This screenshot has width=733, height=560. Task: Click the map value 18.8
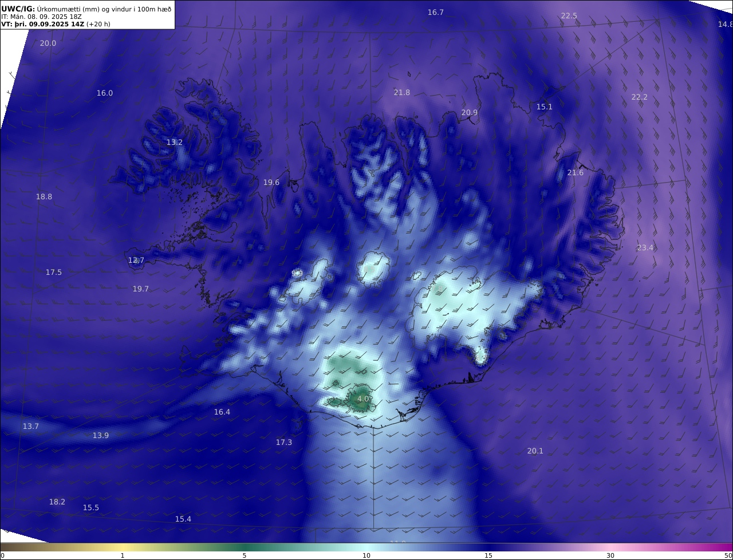(x=44, y=197)
